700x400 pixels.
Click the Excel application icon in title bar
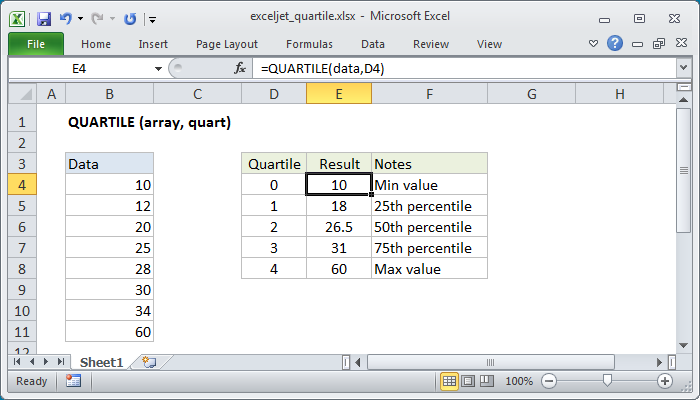(17, 19)
